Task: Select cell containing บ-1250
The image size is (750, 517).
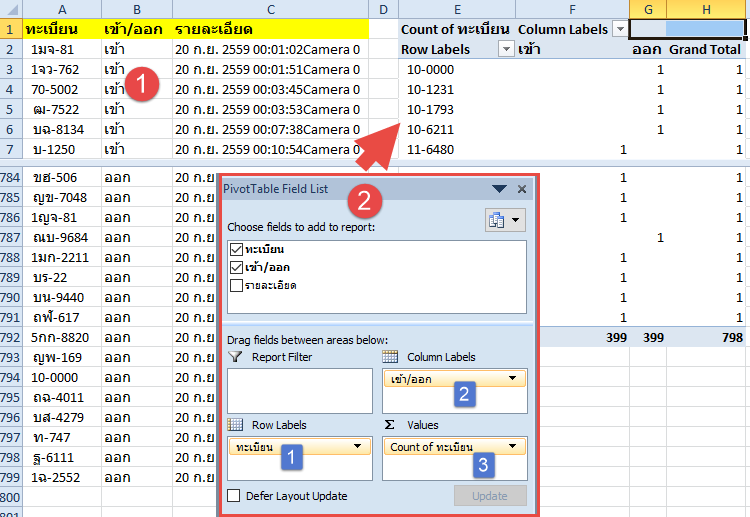Action: (62, 149)
